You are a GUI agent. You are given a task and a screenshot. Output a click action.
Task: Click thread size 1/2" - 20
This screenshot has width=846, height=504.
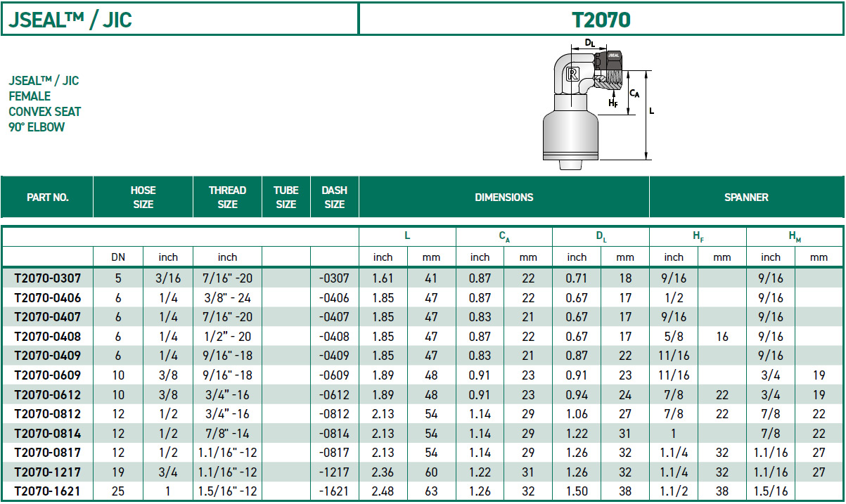click(x=227, y=337)
